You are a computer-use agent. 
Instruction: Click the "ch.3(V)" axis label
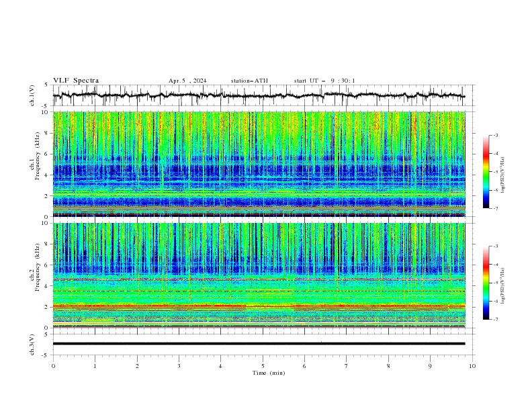pos(32,345)
